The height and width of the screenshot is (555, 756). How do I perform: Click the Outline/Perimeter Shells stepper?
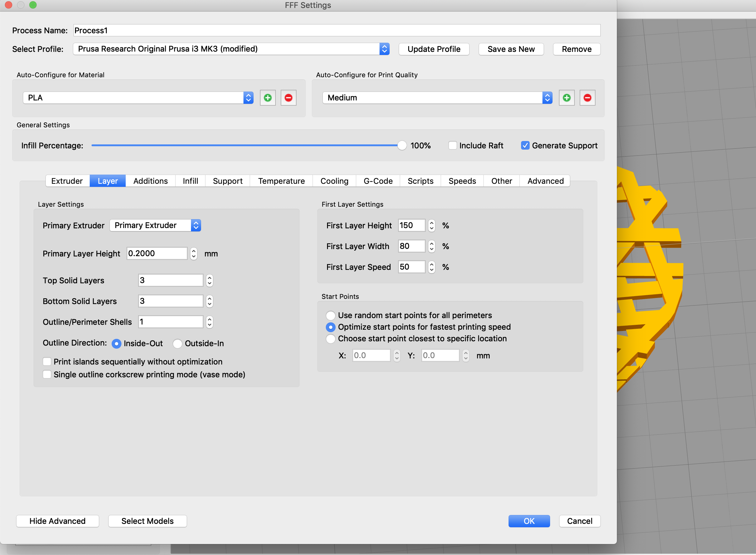(210, 322)
